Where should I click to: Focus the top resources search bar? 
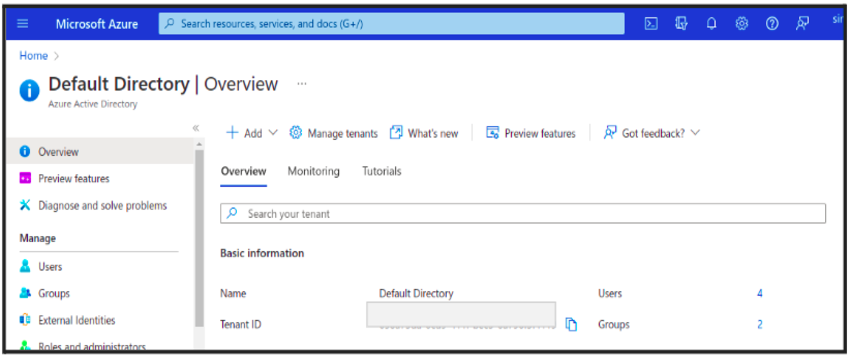(x=391, y=24)
